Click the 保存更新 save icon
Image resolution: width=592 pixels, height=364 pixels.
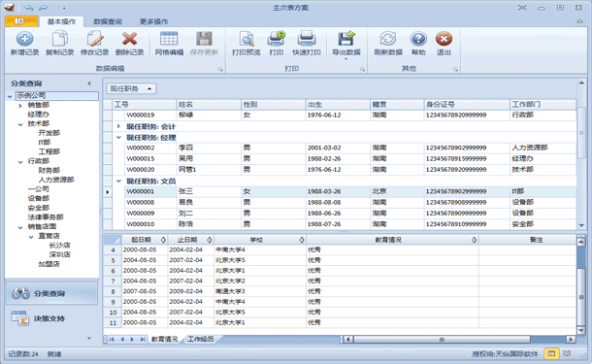[x=204, y=39]
